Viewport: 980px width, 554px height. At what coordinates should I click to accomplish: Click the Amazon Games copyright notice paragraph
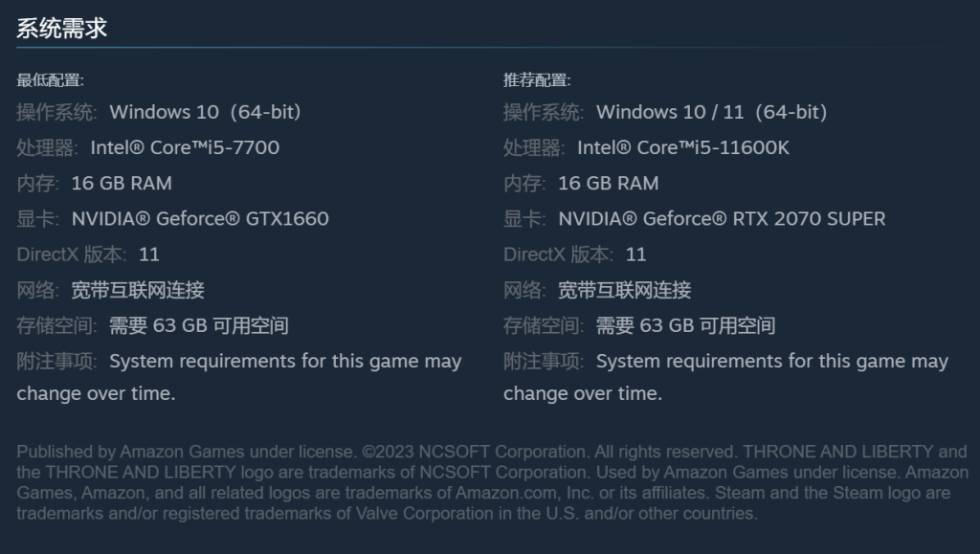coord(493,483)
